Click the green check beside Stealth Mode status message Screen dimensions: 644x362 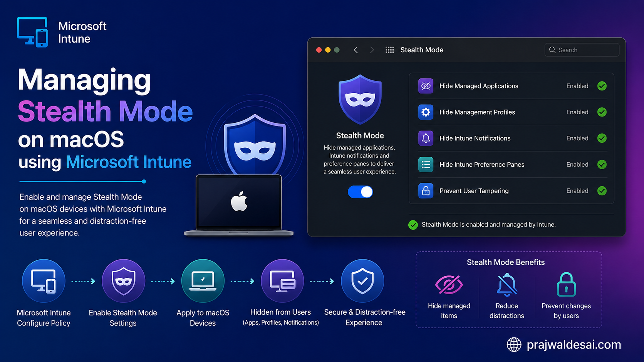(413, 225)
